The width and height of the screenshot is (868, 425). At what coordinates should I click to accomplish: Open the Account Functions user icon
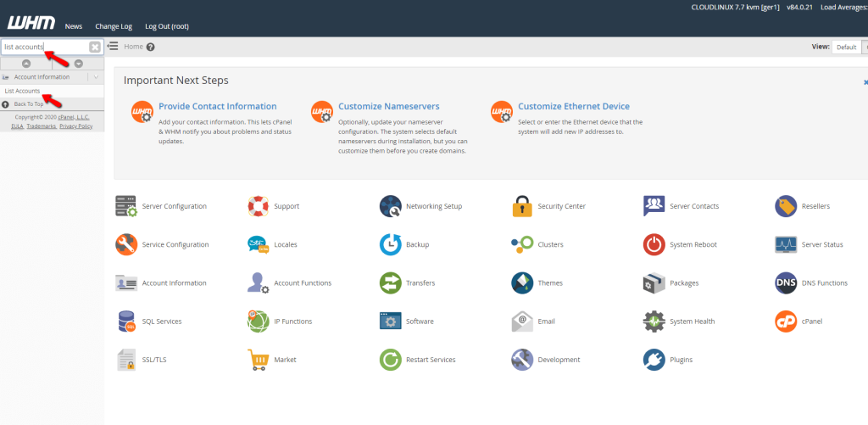point(258,282)
